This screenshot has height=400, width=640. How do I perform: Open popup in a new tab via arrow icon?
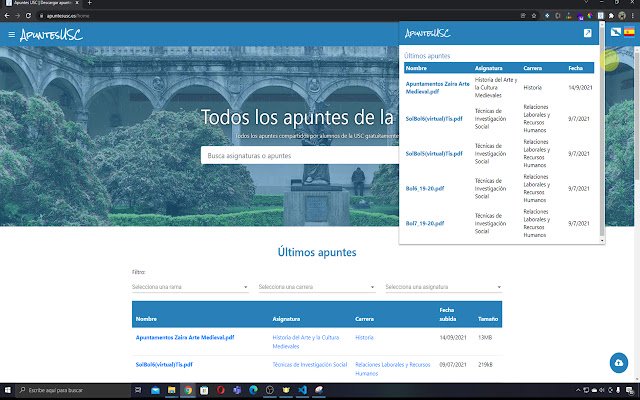coord(587,33)
